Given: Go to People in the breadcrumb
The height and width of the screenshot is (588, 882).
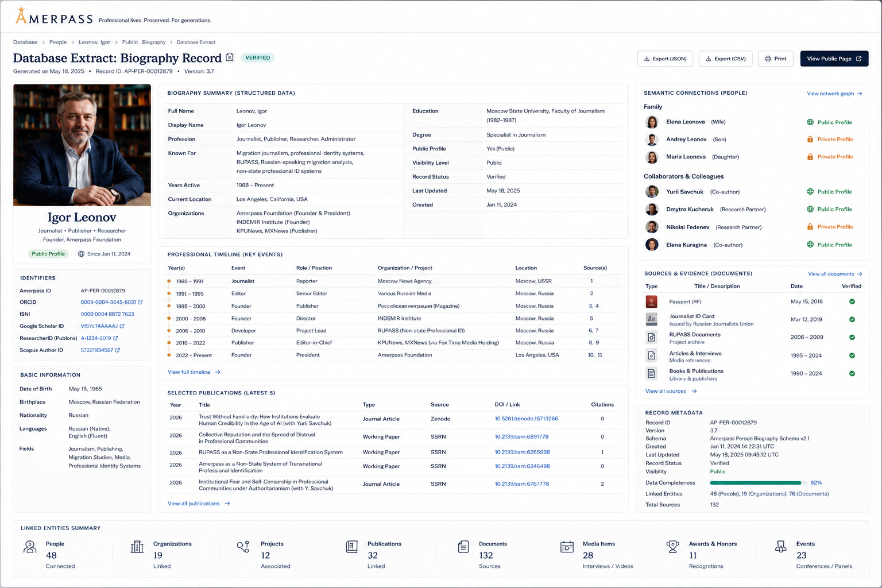Looking at the screenshot, I should 58,42.
